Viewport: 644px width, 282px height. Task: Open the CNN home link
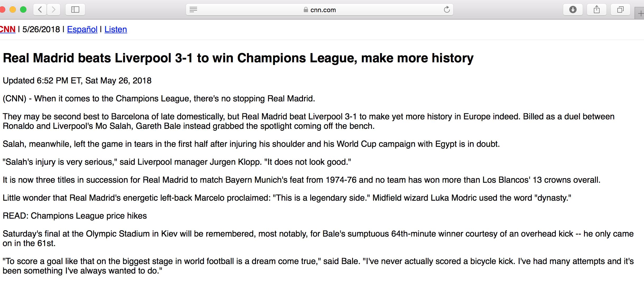point(7,29)
